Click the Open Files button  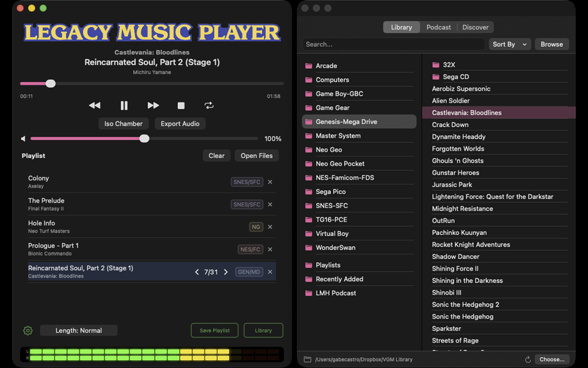click(x=257, y=155)
